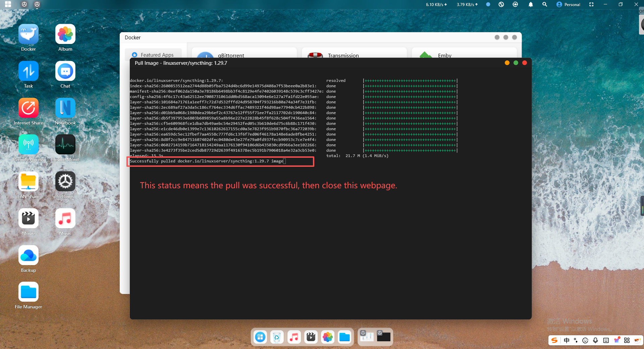Open the recycle bin in the dock
This screenshot has height=349, width=644.
277,337
